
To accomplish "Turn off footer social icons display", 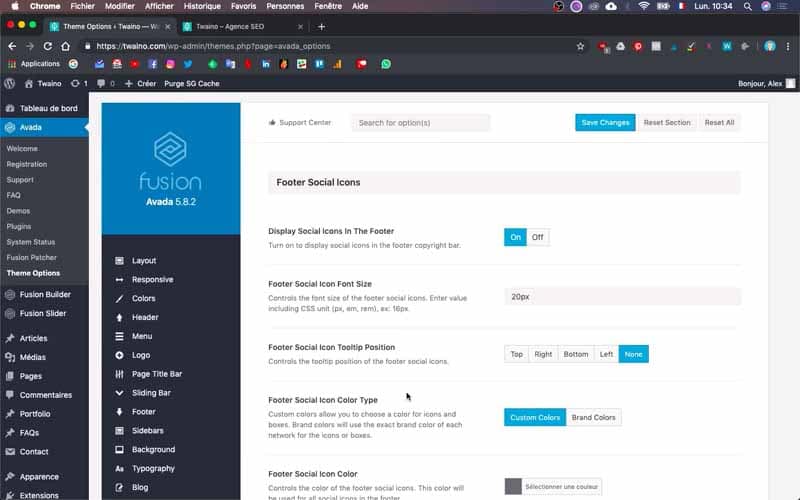I will coord(538,237).
